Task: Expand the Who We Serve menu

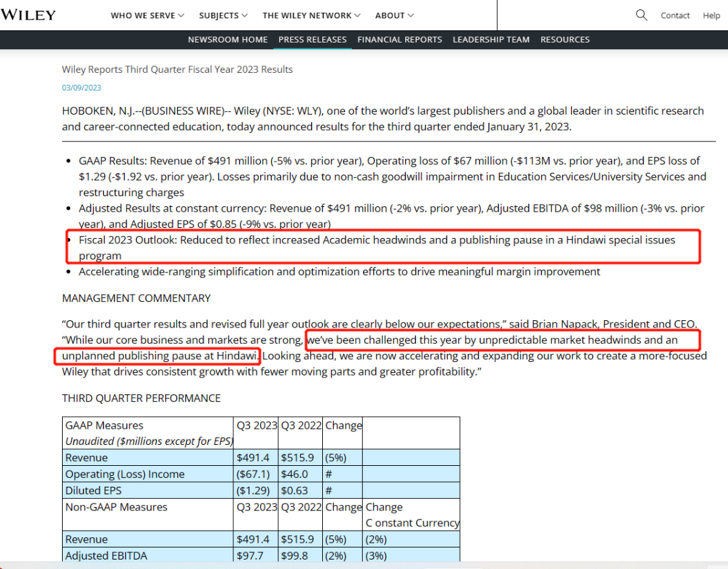Action: pos(147,16)
